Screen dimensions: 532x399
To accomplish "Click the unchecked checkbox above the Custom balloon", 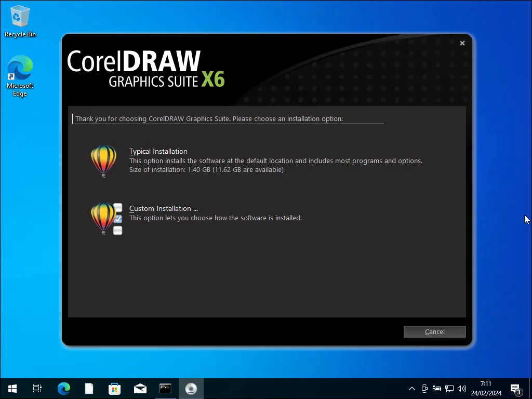I will pyautogui.click(x=117, y=207).
